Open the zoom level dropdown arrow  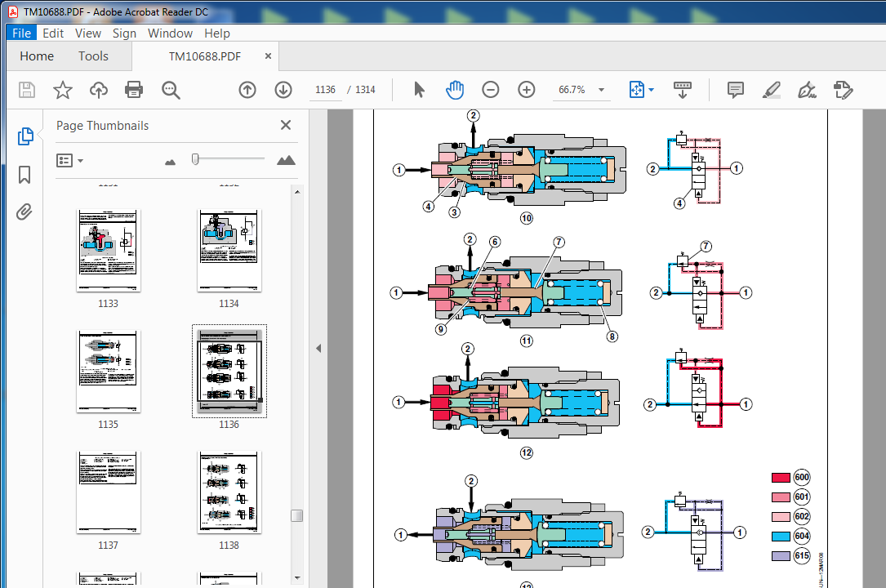point(601,90)
